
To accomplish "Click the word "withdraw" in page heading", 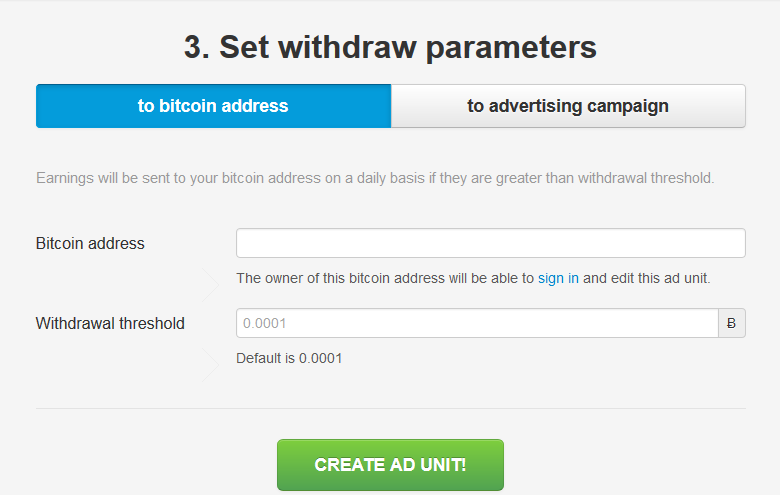I will pyautogui.click(x=347, y=48).
